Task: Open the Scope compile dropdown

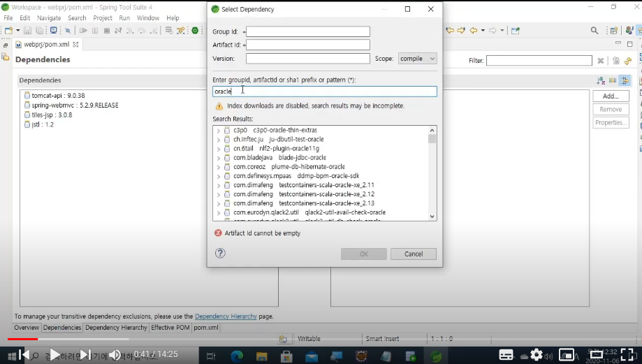Action: pyautogui.click(x=418, y=59)
